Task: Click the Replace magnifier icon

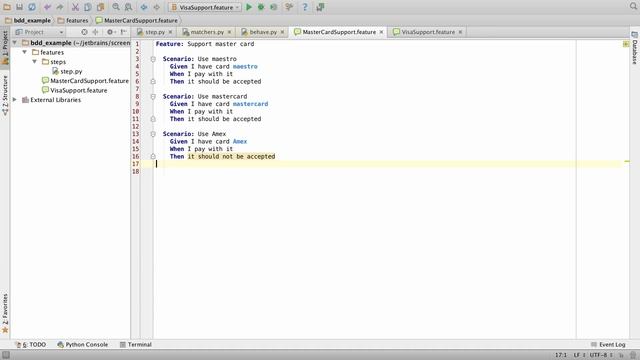Action: click(128, 7)
